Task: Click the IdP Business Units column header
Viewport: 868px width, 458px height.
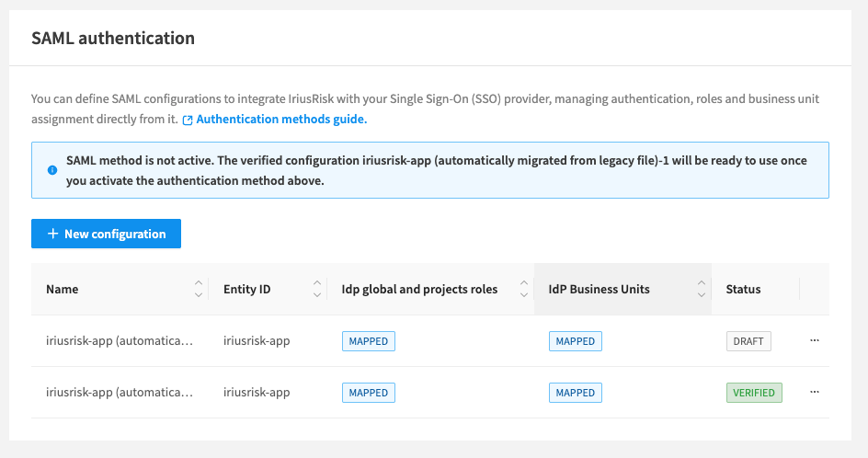Action: [599, 289]
